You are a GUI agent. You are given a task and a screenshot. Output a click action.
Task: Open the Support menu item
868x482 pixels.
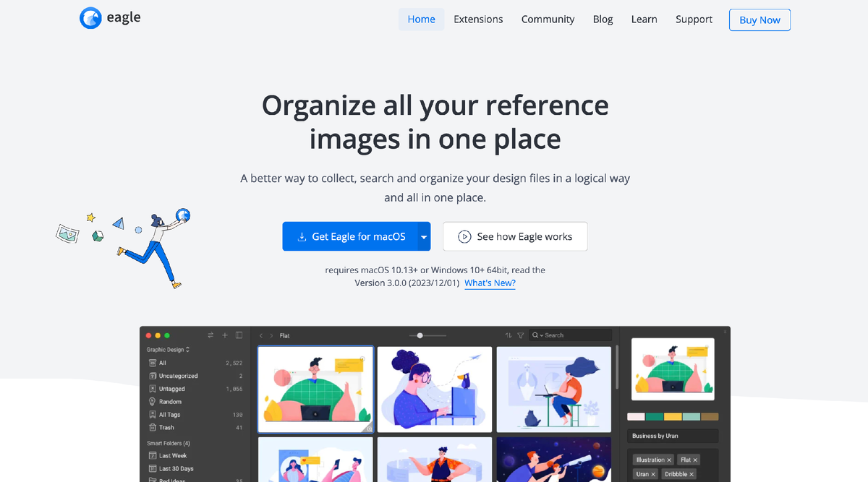point(694,20)
